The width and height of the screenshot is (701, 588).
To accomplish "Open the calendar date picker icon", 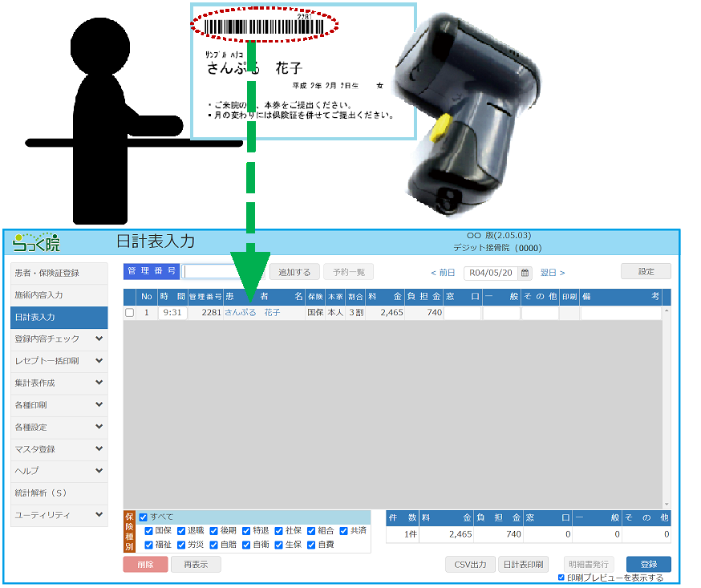I will (x=525, y=273).
